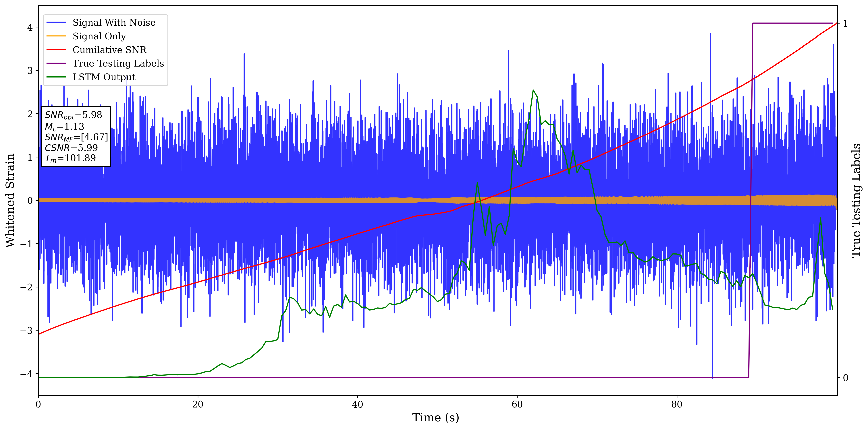
Task: Click the SNRopt=5.98 annotation text
Action: (x=73, y=115)
